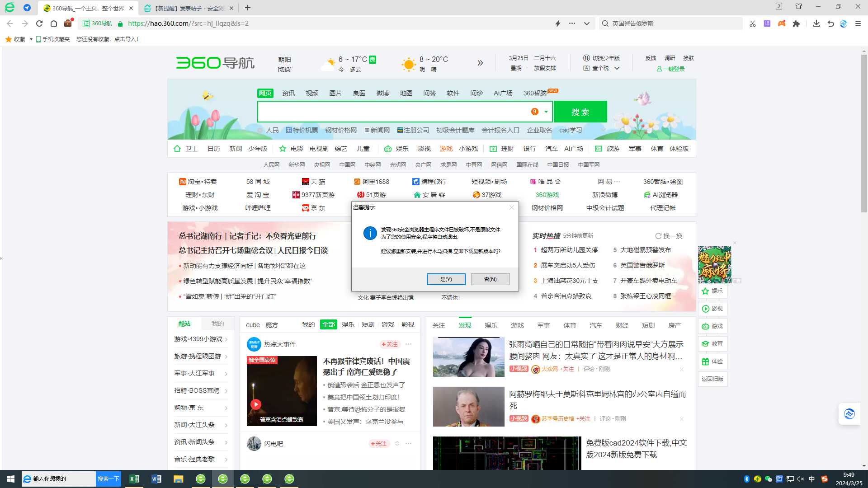Open 携程旅行 link
868x488 pixels.
coord(429,182)
